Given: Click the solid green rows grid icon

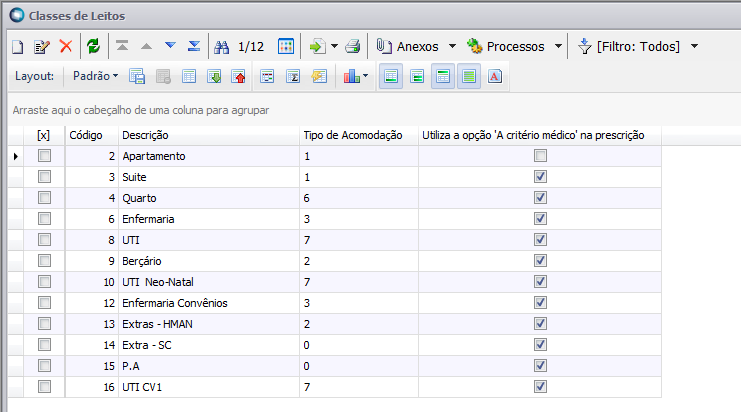Looking at the screenshot, I should tap(469, 76).
